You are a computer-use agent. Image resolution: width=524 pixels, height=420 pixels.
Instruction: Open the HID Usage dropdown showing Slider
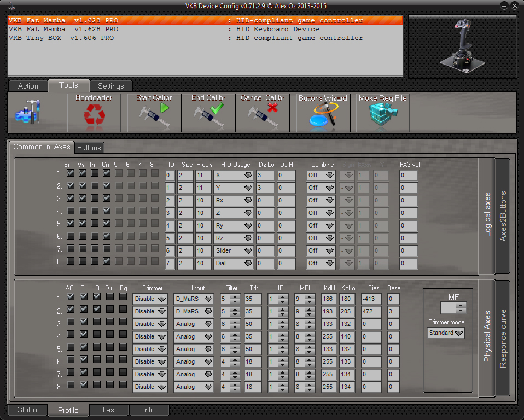click(233, 250)
